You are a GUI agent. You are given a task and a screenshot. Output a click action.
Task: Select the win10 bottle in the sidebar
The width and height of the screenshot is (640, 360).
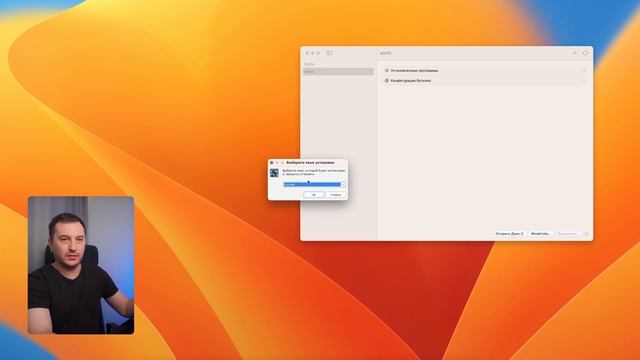[338, 71]
